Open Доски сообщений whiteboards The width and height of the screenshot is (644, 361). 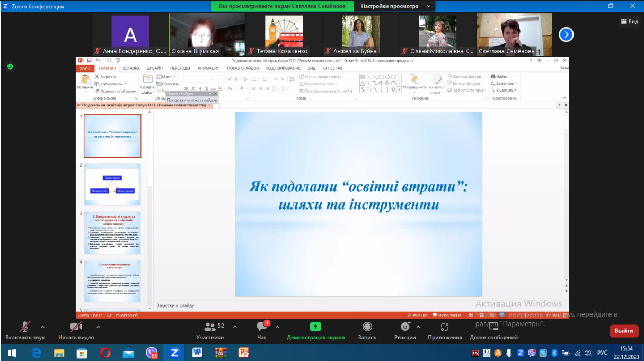click(493, 327)
